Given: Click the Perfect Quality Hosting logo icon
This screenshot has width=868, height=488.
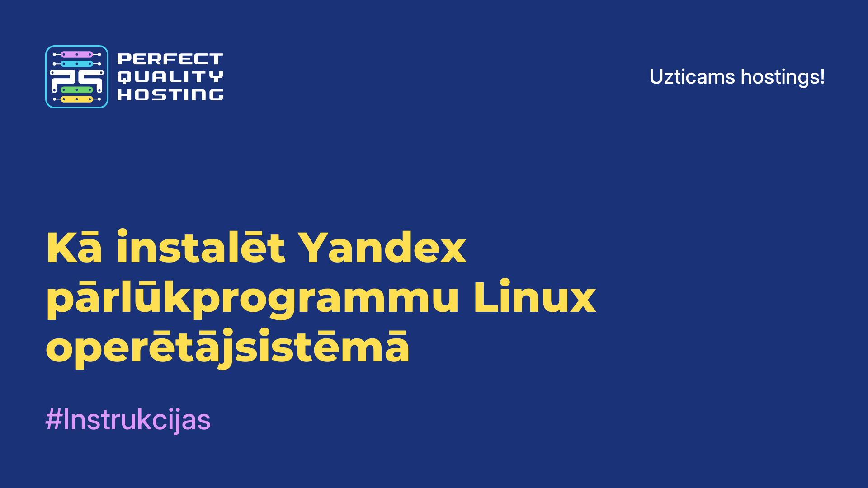Looking at the screenshot, I should tap(76, 76).
